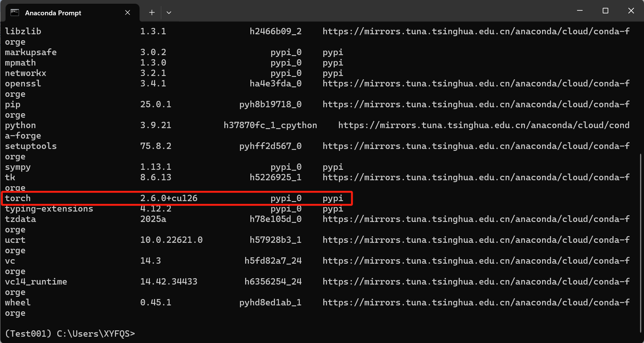The width and height of the screenshot is (644, 343).
Task: Click the wheel package name
Action: [x=18, y=302]
